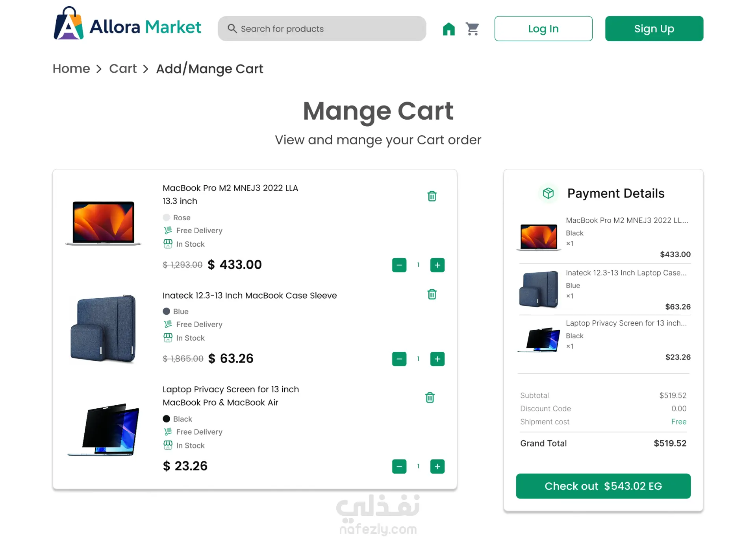The width and height of the screenshot is (756, 537).
Task: Decrease Inateck Case Sleeve quantity
Action: (399, 359)
